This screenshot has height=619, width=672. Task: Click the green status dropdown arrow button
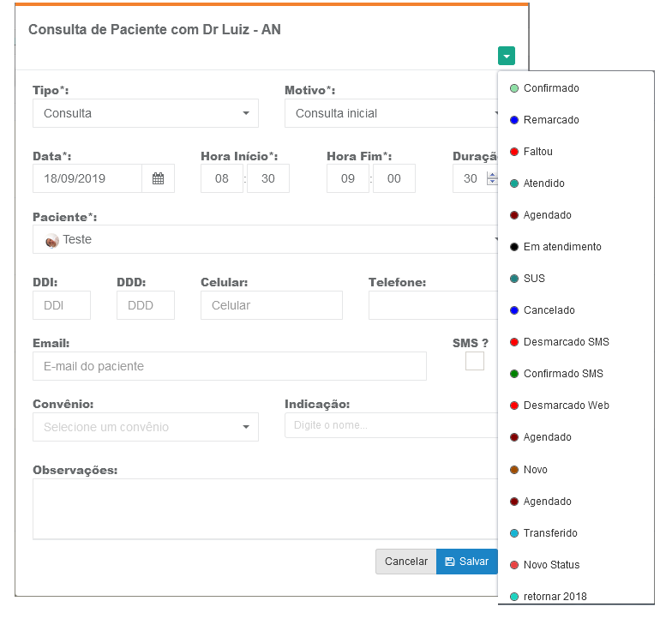tap(507, 57)
